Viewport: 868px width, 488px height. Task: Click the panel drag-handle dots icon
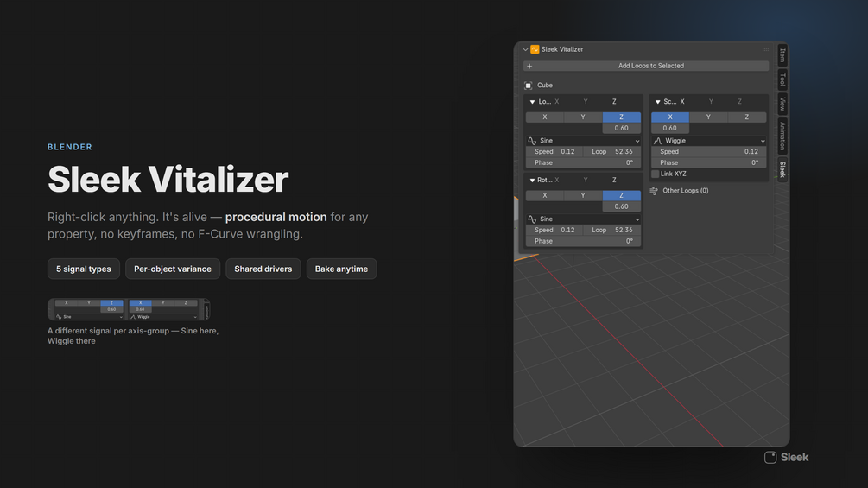[765, 49]
